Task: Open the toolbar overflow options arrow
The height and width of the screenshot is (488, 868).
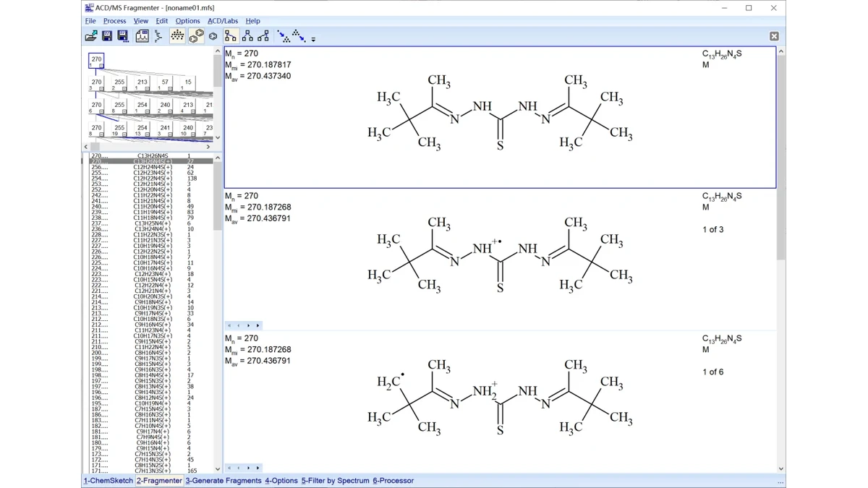Action: (313, 39)
